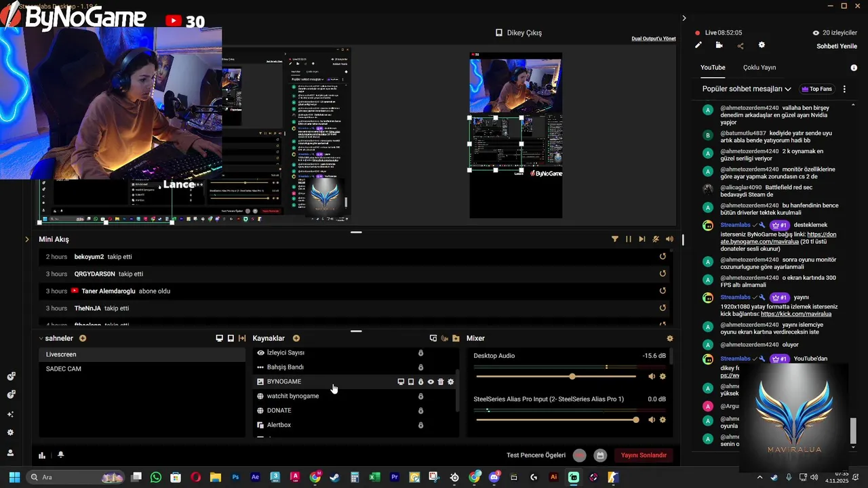Toggle lock on the watchit bynogame source
The image size is (868, 488).
pos(420,396)
